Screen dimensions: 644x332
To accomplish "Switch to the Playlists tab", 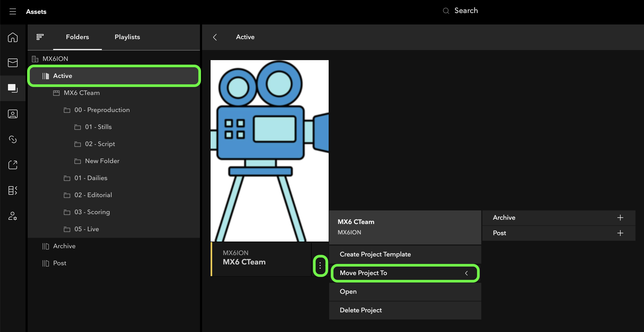I will [x=127, y=37].
